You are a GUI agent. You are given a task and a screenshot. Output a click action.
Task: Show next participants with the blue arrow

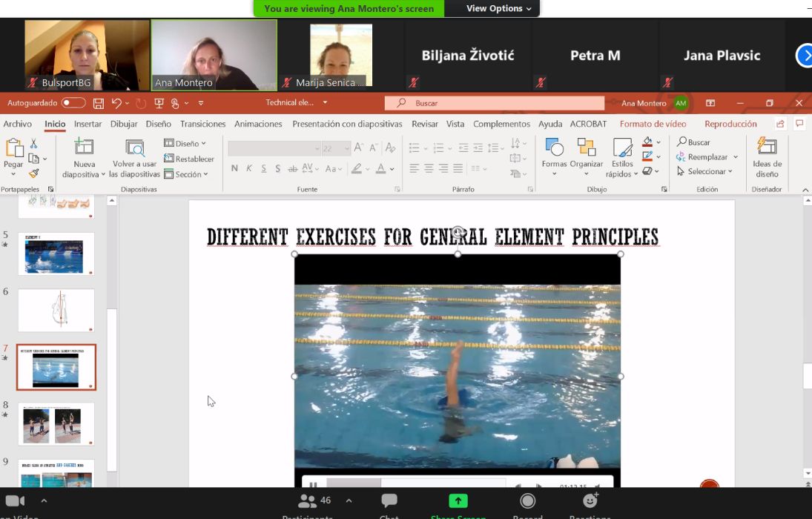[x=805, y=56]
